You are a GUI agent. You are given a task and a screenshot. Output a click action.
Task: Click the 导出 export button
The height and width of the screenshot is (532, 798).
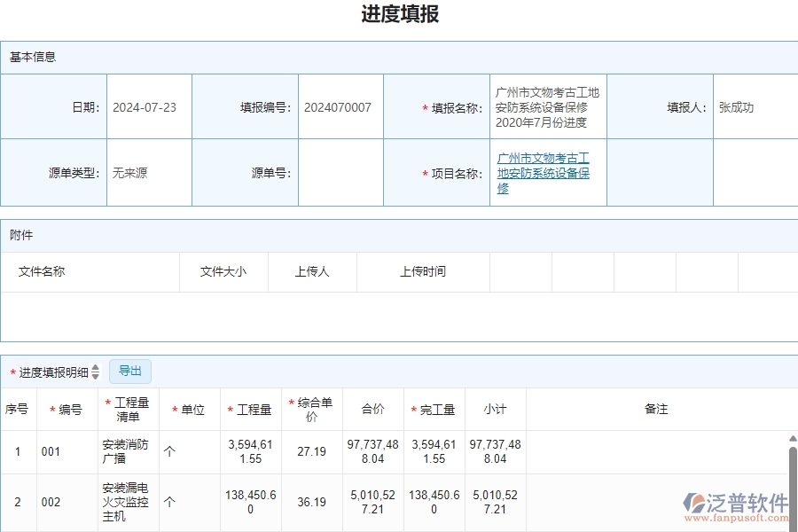pos(129,371)
